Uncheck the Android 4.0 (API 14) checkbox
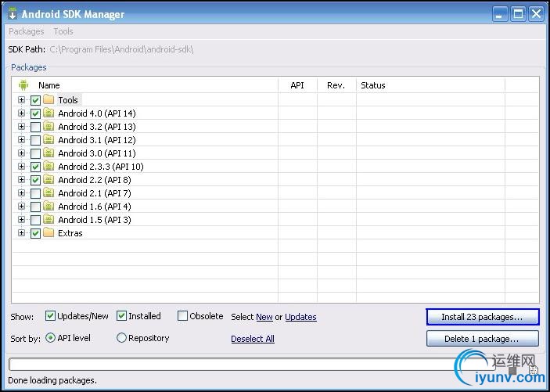550x392 pixels. pyautogui.click(x=35, y=113)
